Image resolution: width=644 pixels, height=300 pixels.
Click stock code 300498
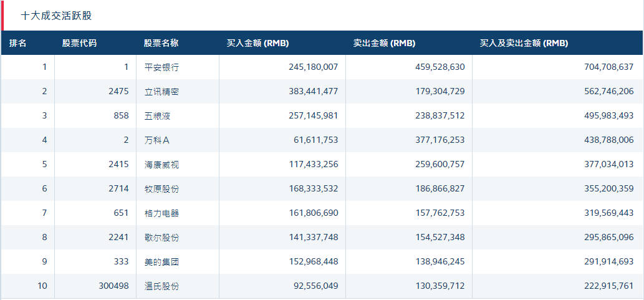point(113,286)
